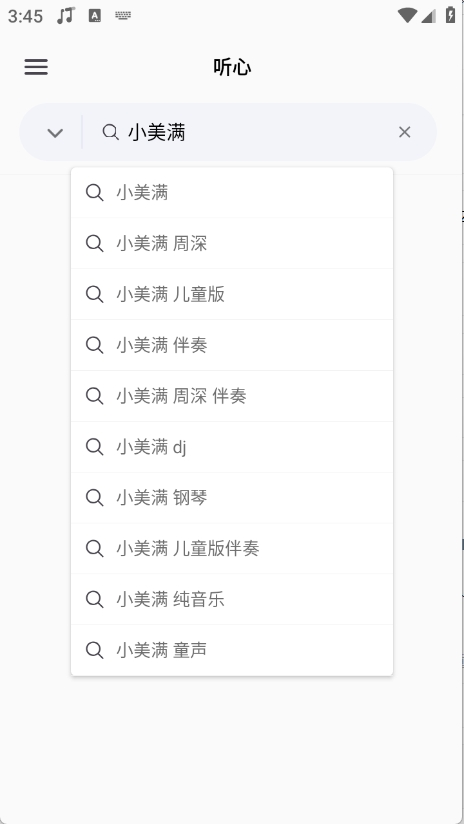Click the search icon beside 小美满 dj
464x824 pixels.
(x=95, y=447)
